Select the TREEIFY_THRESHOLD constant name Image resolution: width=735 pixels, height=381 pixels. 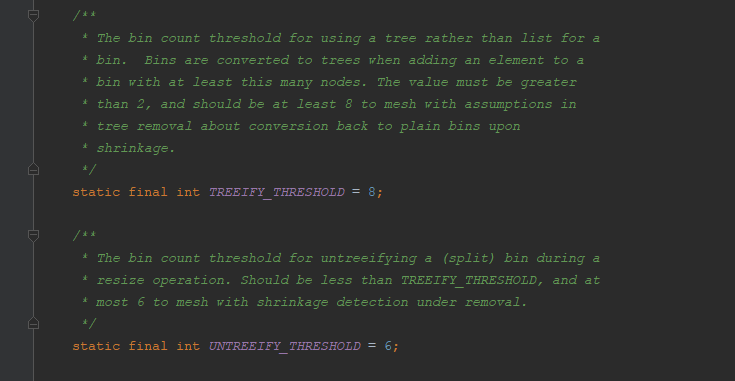point(277,192)
